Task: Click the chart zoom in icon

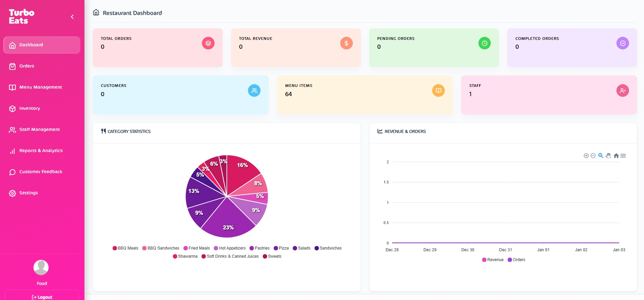Action: point(586,156)
